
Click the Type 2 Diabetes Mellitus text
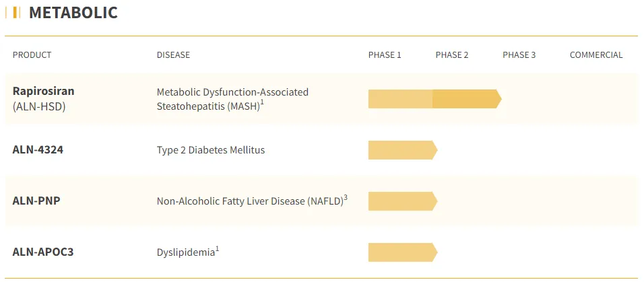211,150
